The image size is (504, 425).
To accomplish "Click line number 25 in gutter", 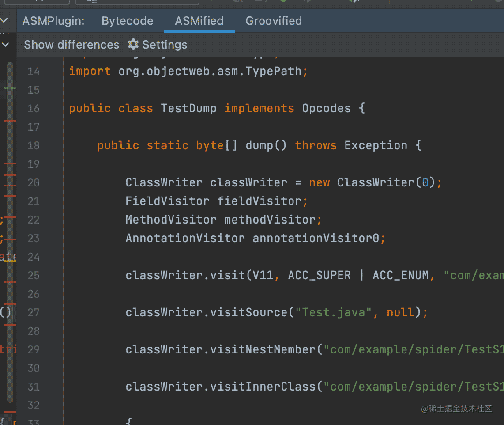I will [34, 276].
